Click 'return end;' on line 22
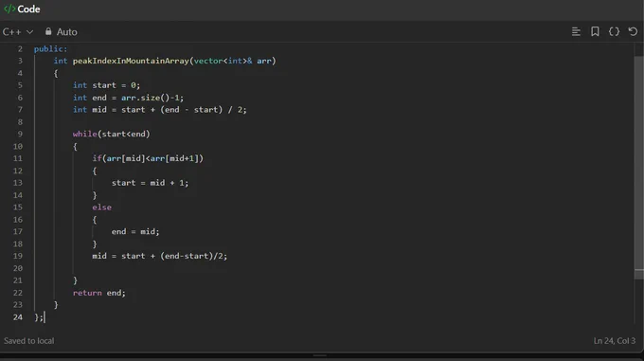Screen dimensions: 644x361 (99, 293)
